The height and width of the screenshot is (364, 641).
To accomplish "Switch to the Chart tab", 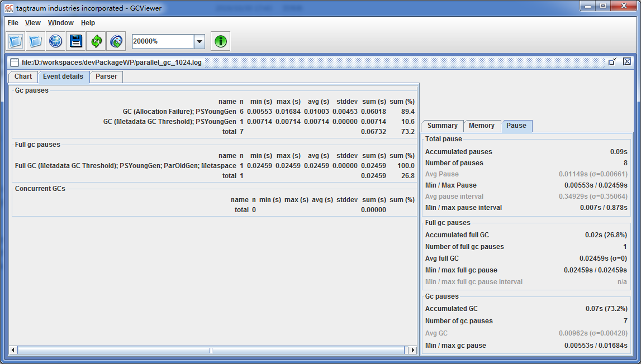I will coord(22,76).
